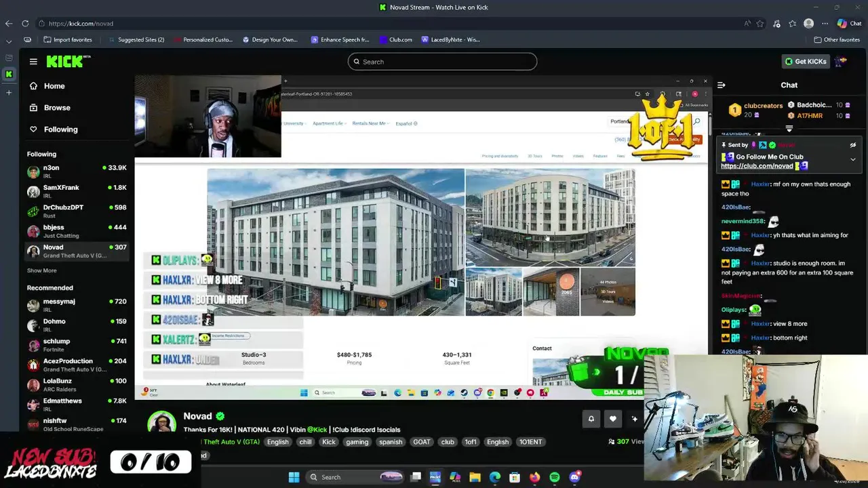
Task: Open n3on's channel in Following
Action: click(x=77, y=171)
